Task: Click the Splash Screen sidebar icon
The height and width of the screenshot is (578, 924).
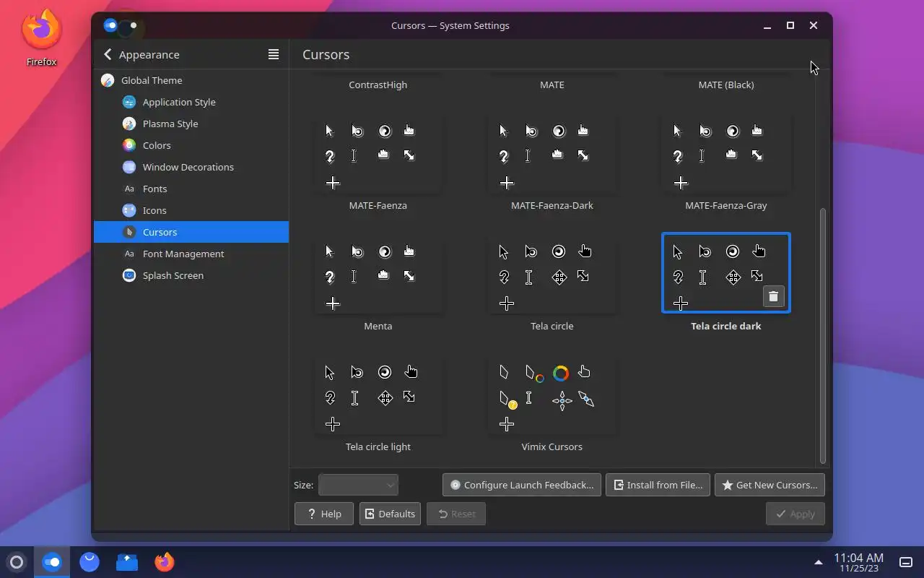Action: pyautogui.click(x=129, y=275)
